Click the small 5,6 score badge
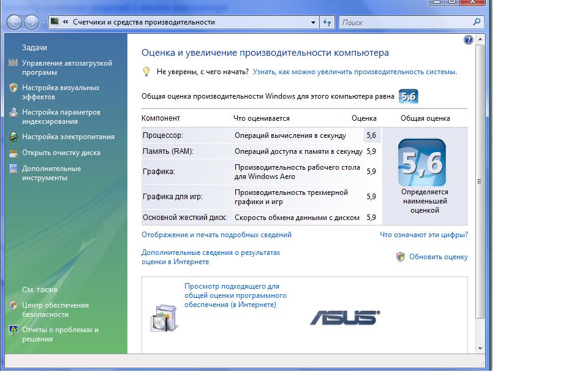The image size is (588, 372). (409, 96)
